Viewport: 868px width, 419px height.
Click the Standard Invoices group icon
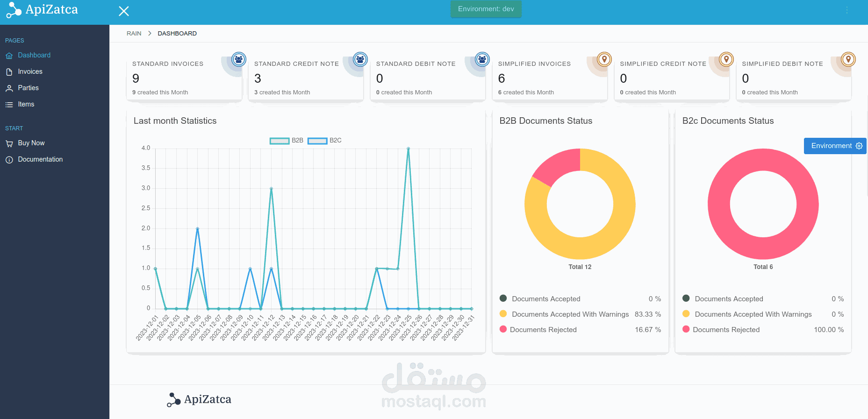tap(239, 59)
